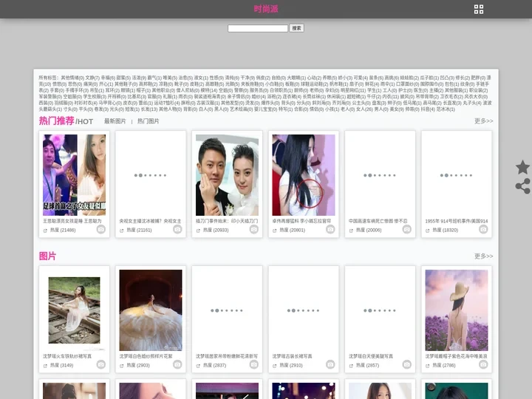Click camera icon on card with 热度 (20006)
Screen dimensions: 532x399
tap(407, 229)
